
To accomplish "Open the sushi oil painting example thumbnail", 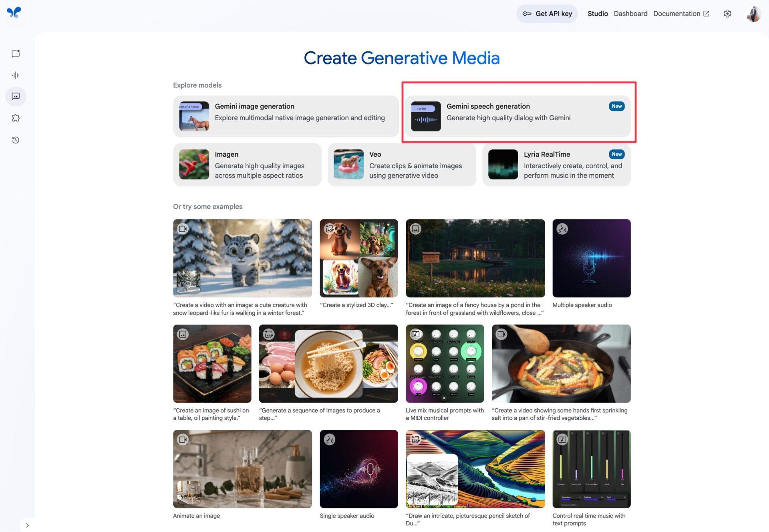I will pyautogui.click(x=212, y=363).
